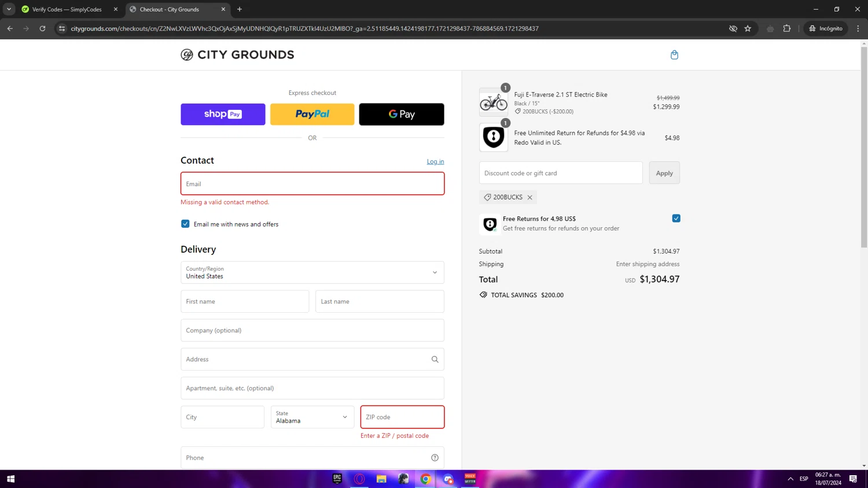
Task: Focus the Last name field
Action: click(380, 301)
